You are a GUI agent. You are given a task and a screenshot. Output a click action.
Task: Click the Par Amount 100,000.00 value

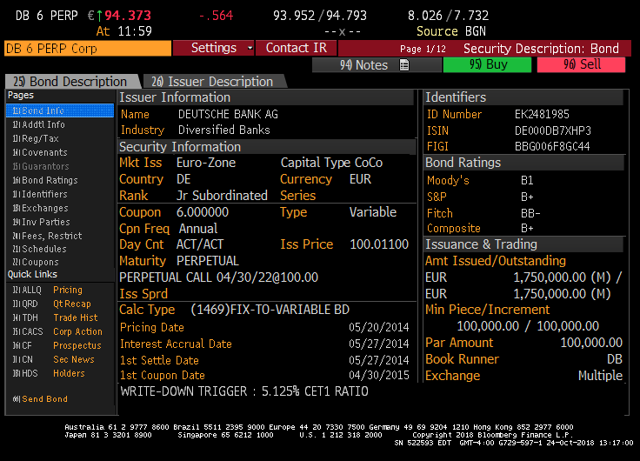click(591, 342)
